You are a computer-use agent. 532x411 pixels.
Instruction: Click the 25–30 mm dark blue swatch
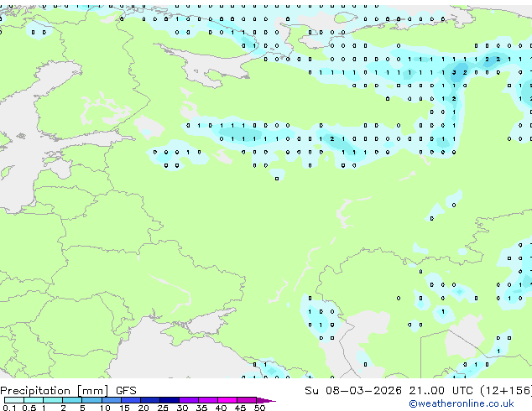coord(169,400)
